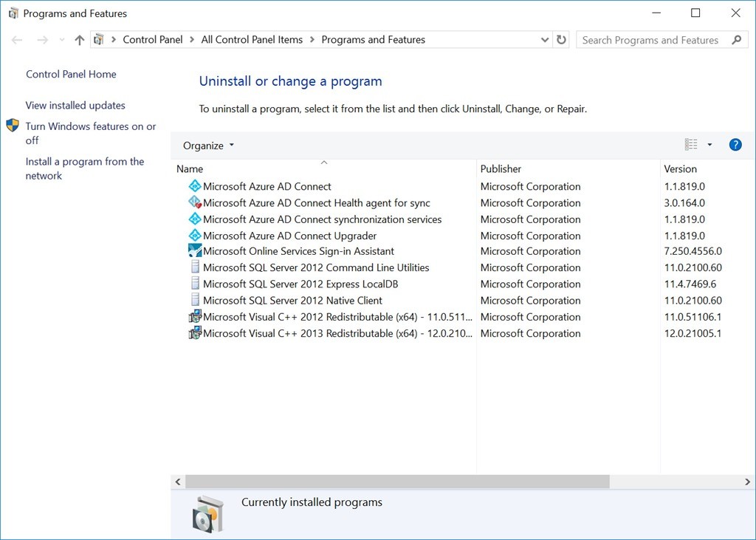The height and width of the screenshot is (540, 756).
Task: Click the Programs and Features breadcrumb
Action: [x=373, y=40]
